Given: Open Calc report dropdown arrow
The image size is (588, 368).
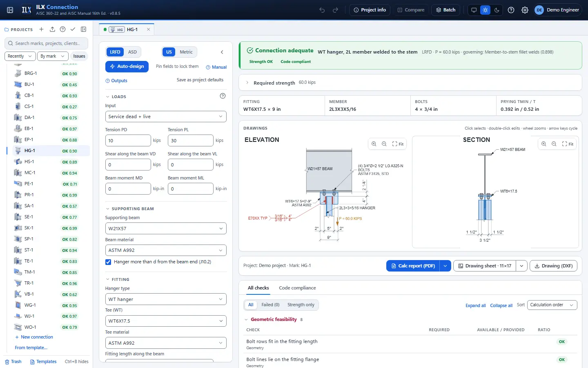Looking at the screenshot, I should (x=445, y=266).
